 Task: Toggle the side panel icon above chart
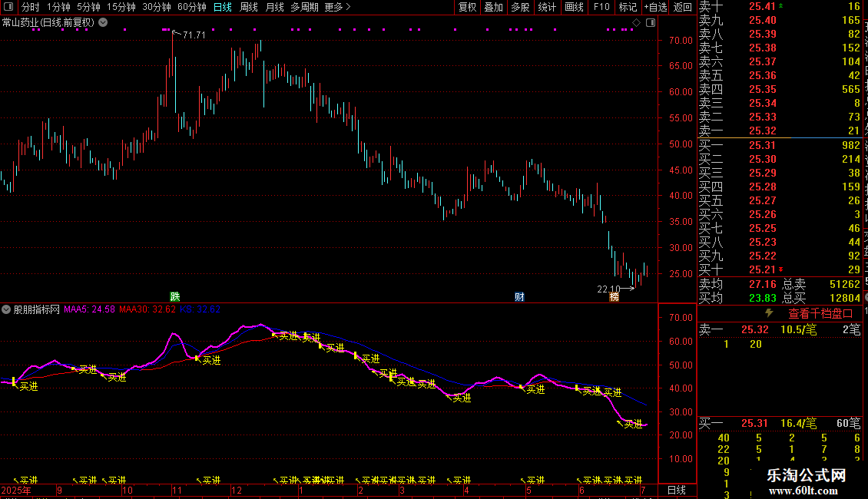coord(651,23)
